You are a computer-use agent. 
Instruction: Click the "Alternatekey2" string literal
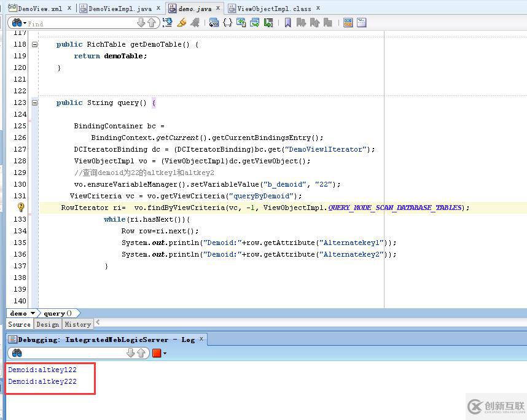pos(351,254)
